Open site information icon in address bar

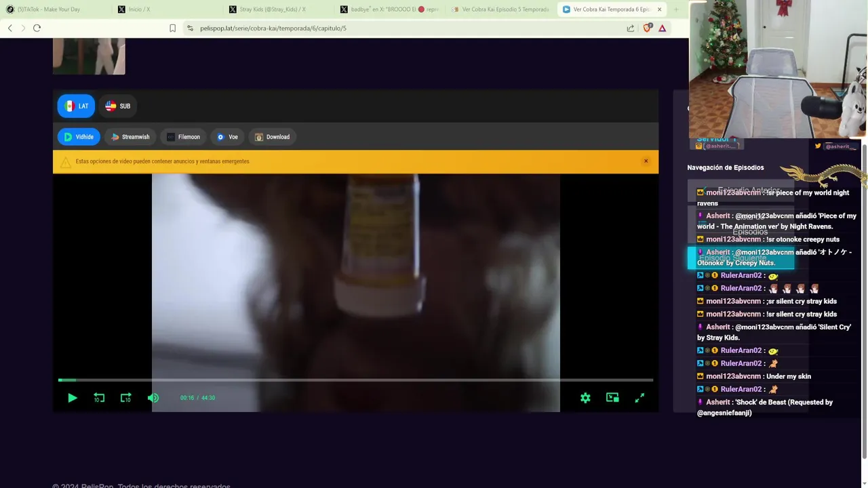(x=190, y=28)
